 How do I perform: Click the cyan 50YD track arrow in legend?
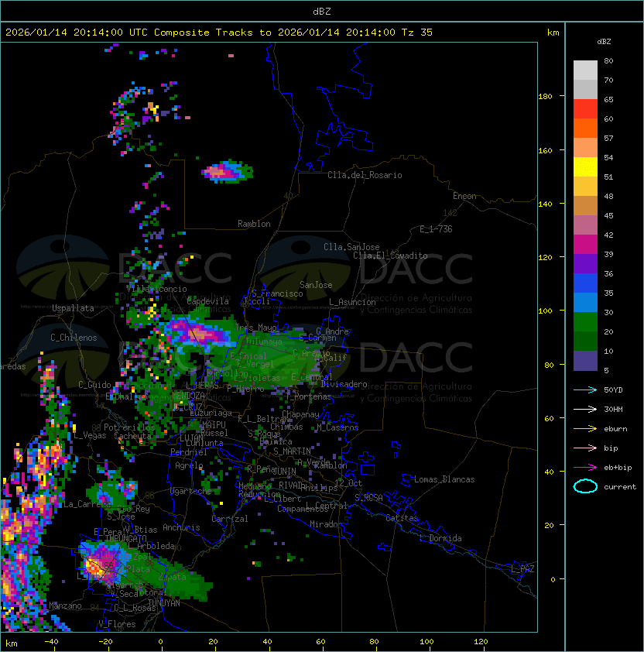(x=585, y=390)
